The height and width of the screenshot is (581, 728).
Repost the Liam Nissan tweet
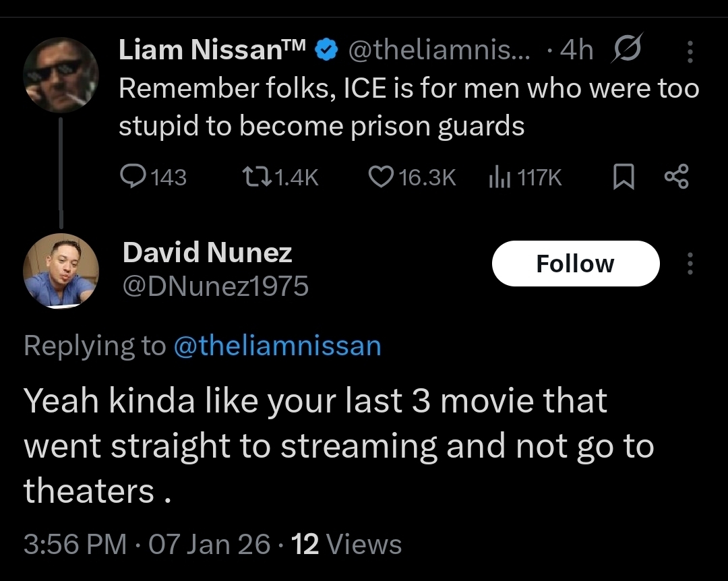click(256, 177)
